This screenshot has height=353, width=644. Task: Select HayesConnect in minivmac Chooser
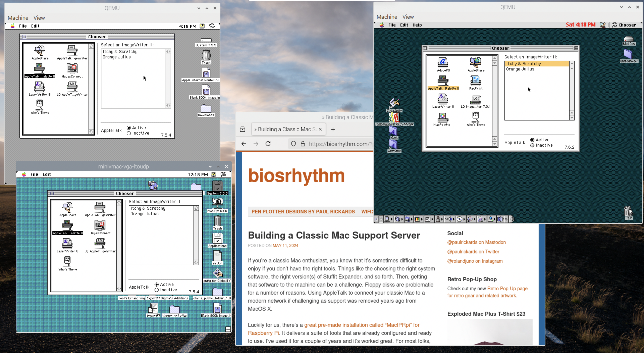pyautogui.click(x=100, y=227)
